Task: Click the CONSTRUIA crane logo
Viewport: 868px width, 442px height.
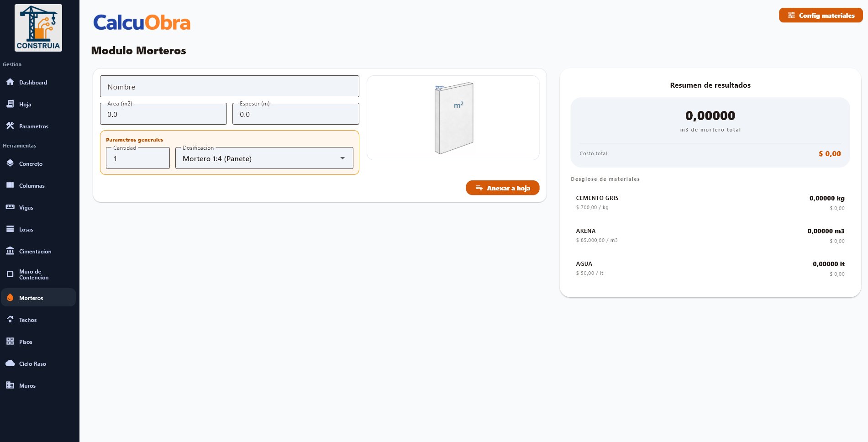Action: click(38, 28)
